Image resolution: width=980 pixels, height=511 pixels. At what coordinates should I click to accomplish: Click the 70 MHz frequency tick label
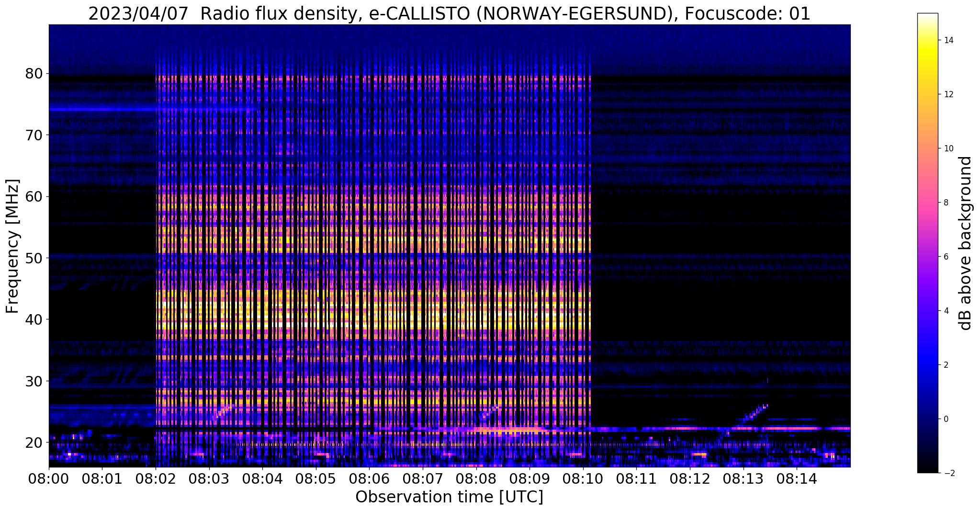pos(34,135)
